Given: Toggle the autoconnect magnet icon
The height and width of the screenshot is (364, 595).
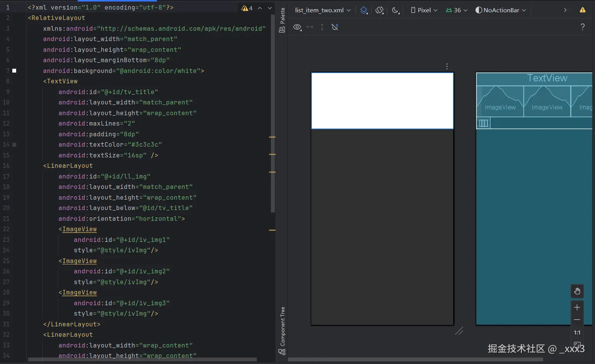Looking at the screenshot, I should click(x=335, y=27).
